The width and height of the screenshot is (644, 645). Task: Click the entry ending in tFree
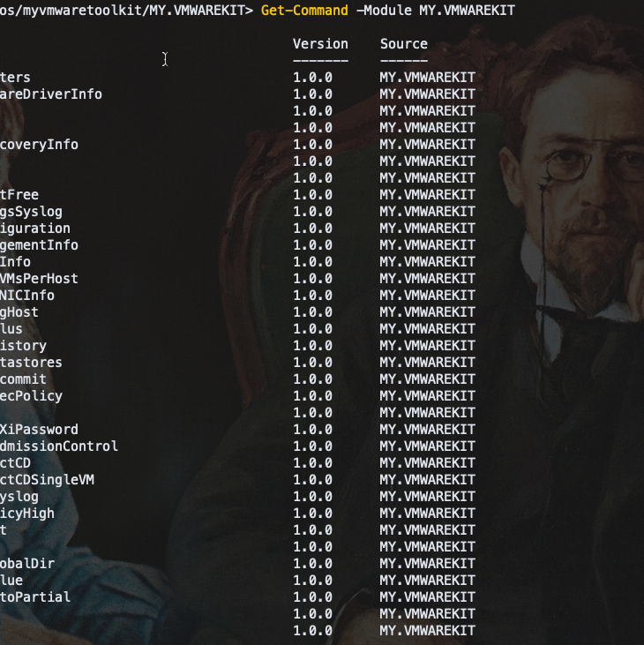(19, 194)
